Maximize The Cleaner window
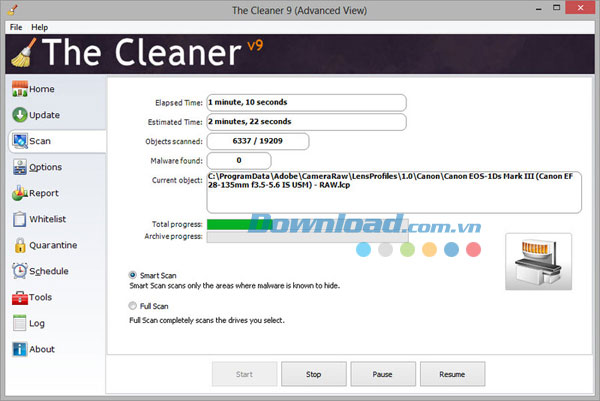 [x=556, y=8]
